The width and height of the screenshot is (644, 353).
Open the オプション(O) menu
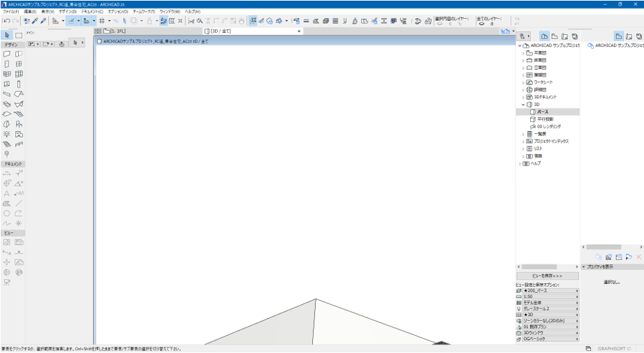click(118, 12)
